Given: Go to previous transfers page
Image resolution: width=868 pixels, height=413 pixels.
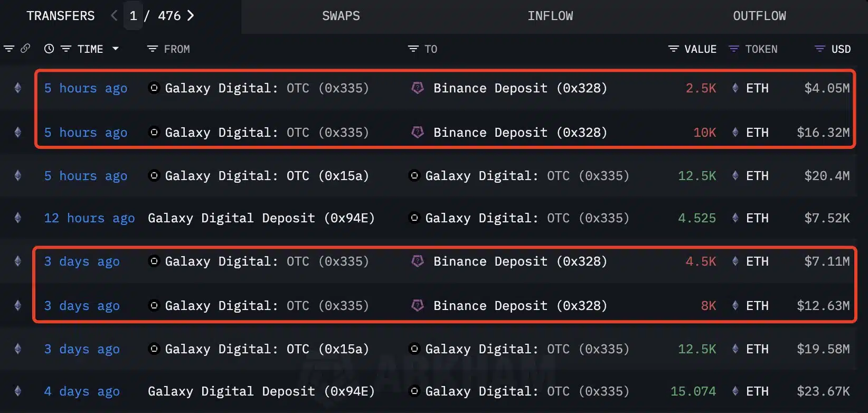Looking at the screenshot, I should (x=114, y=16).
